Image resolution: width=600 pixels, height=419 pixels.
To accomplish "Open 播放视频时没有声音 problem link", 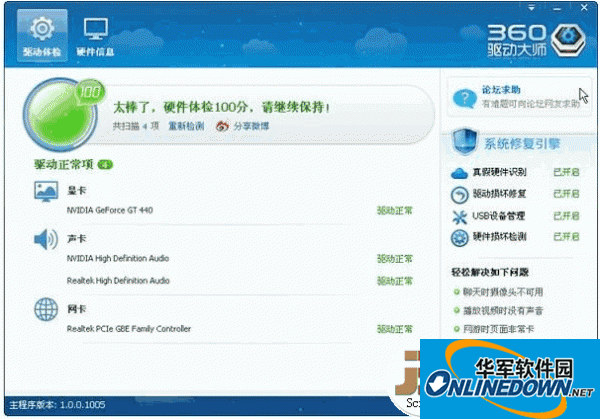I will point(503,310).
